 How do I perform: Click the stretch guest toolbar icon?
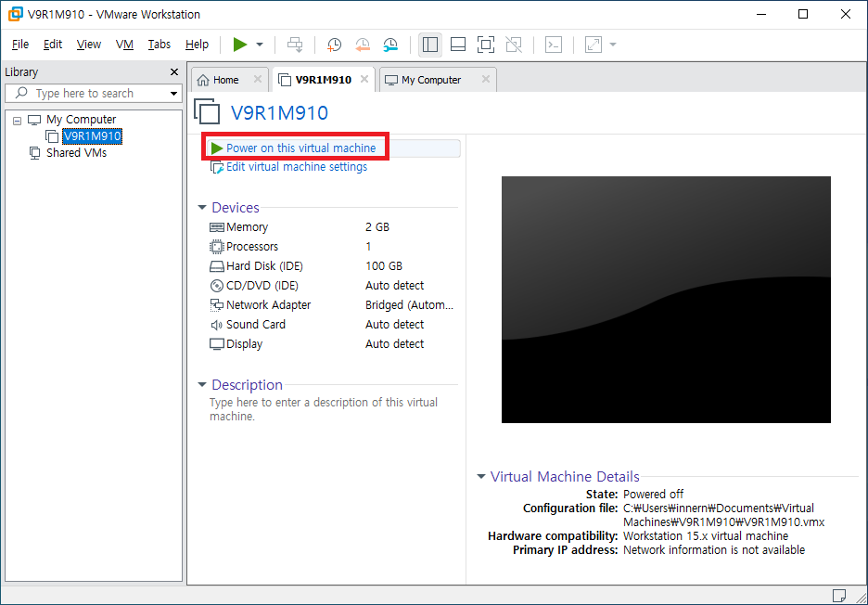click(594, 45)
